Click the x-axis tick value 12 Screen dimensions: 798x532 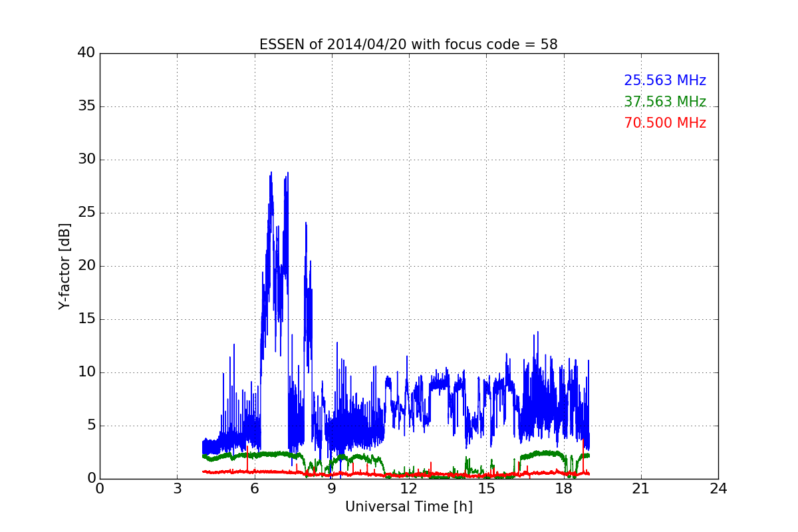(x=409, y=489)
